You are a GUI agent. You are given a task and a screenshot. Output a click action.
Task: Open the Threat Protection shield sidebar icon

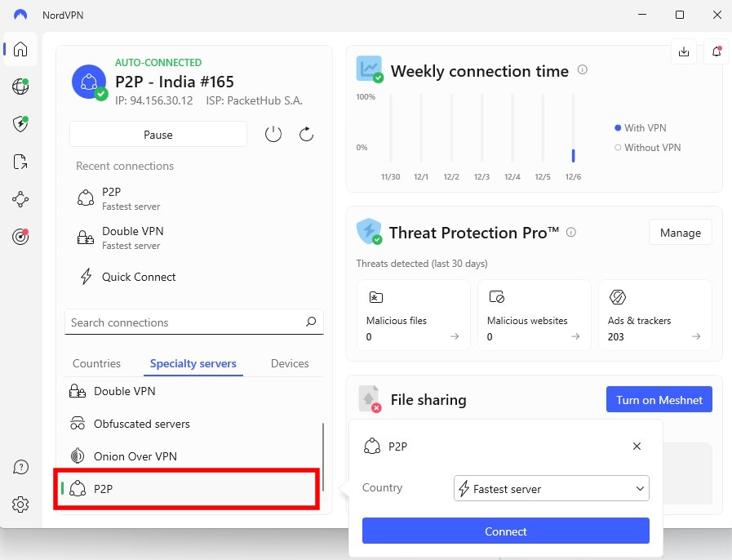click(20, 124)
